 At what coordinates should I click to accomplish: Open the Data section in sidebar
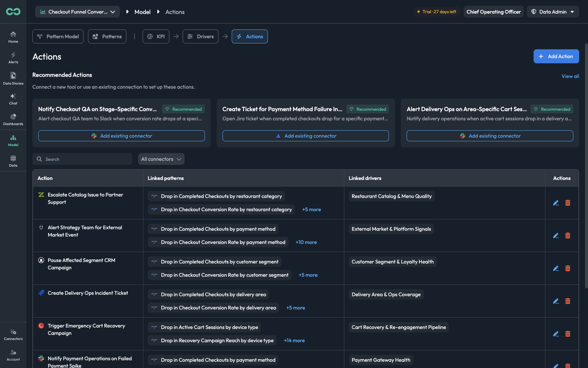tap(13, 161)
